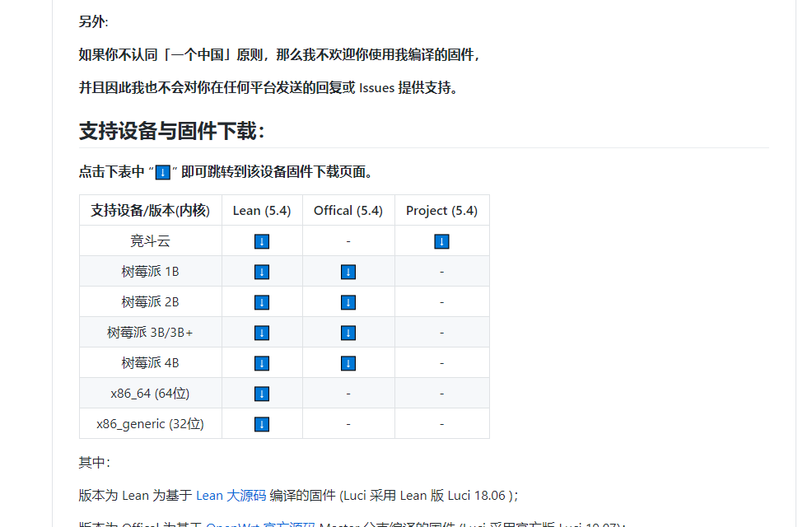
Task: Open Lean download for 树莓派 4B
Action: (262, 363)
